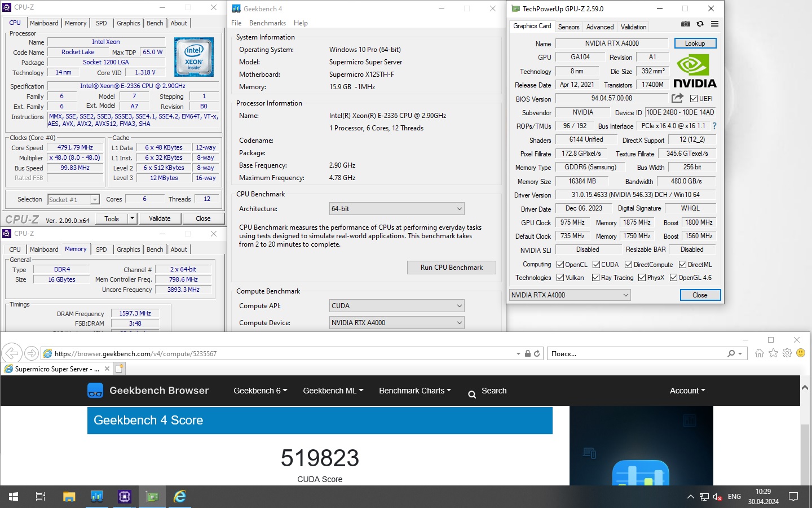Click Search link on Geekbench Browser
Image resolution: width=812 pixels, height=508 pixels.
pos(487,391)
